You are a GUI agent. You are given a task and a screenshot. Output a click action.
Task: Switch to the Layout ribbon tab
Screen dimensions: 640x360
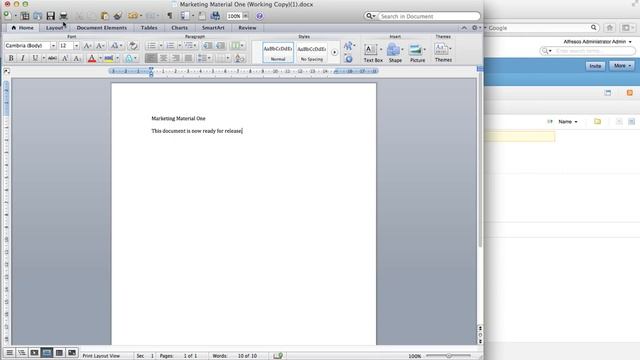pos(55,28)
